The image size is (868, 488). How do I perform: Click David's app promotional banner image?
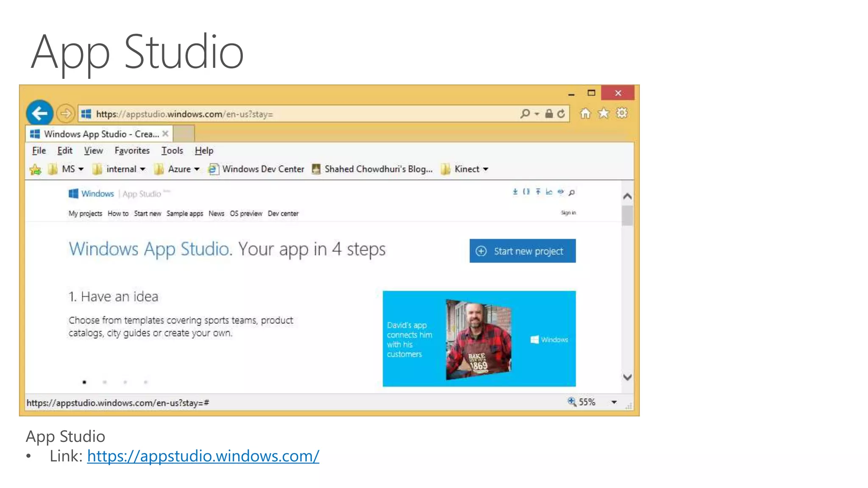click(479, 338)
